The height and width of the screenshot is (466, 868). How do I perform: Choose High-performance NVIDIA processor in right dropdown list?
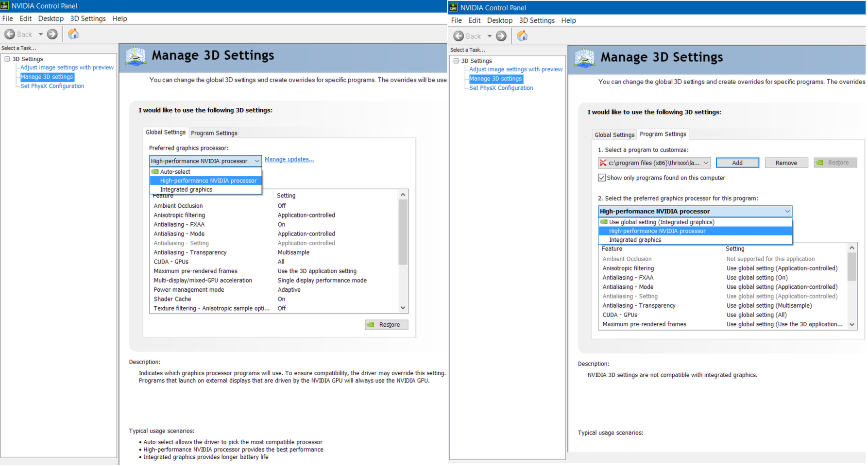695,231
